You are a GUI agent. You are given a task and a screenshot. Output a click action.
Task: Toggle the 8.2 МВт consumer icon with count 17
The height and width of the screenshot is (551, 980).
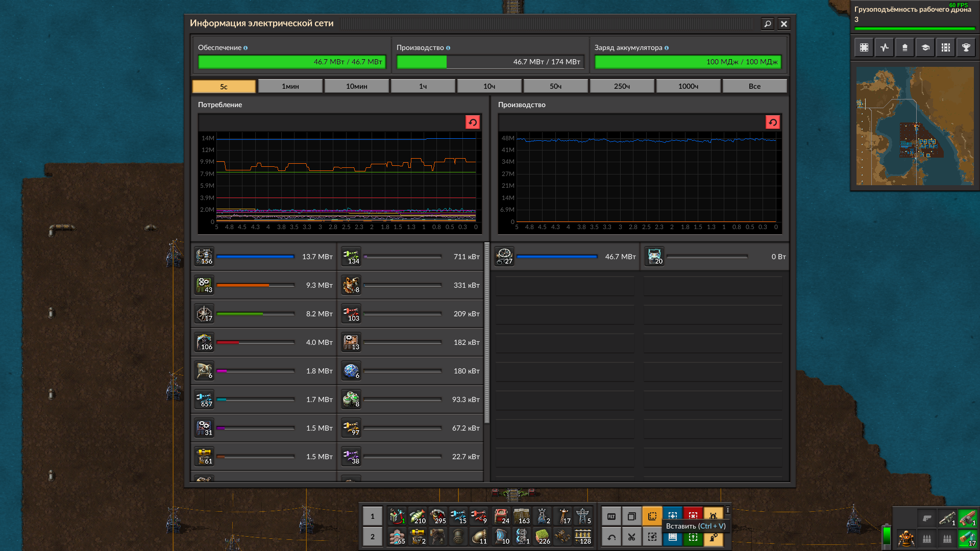[204, 314]
